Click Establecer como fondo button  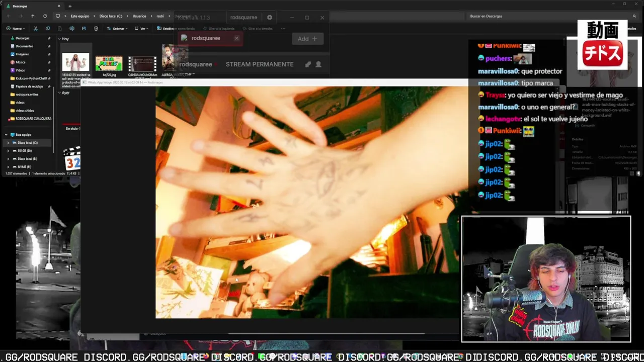176,29
